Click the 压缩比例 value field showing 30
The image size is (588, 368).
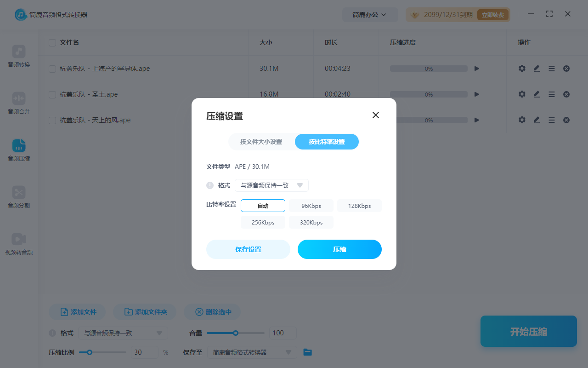(x=145, y=352)
